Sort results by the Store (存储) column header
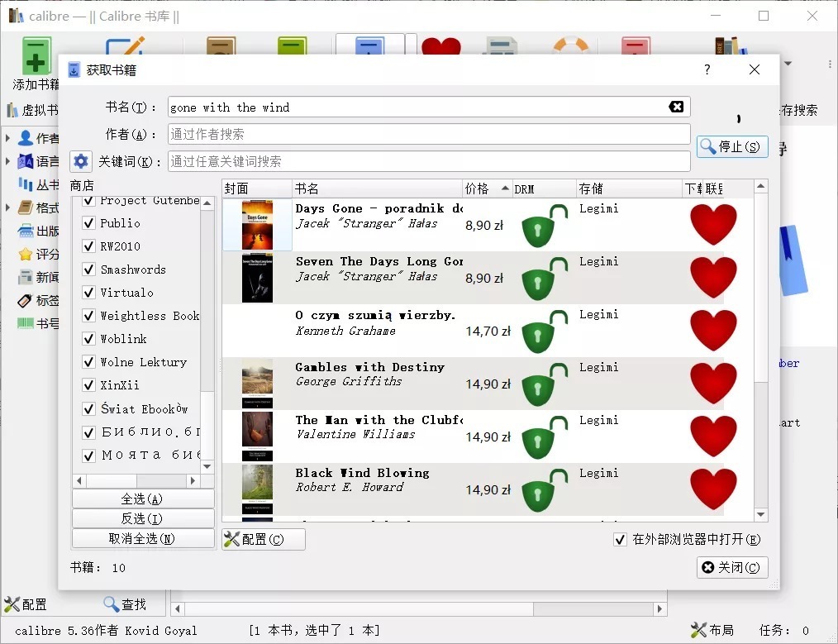The height and width of the screenshot is (644, 838). [x=629, y=188]
